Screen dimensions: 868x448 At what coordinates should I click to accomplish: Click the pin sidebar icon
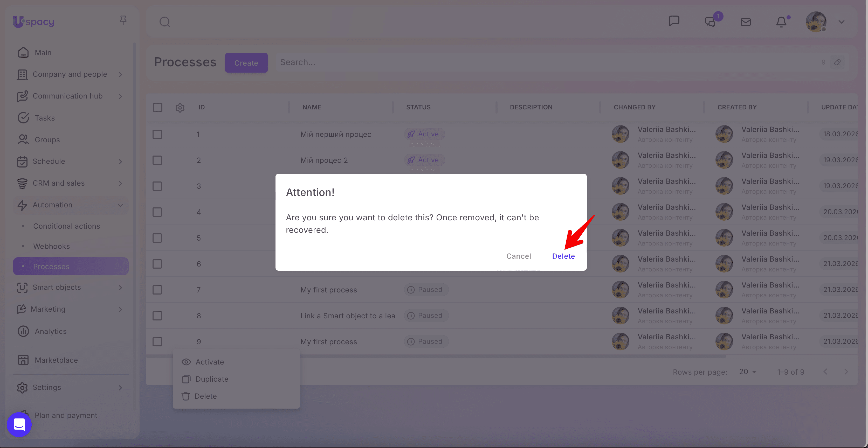click(x=123, y=20)
